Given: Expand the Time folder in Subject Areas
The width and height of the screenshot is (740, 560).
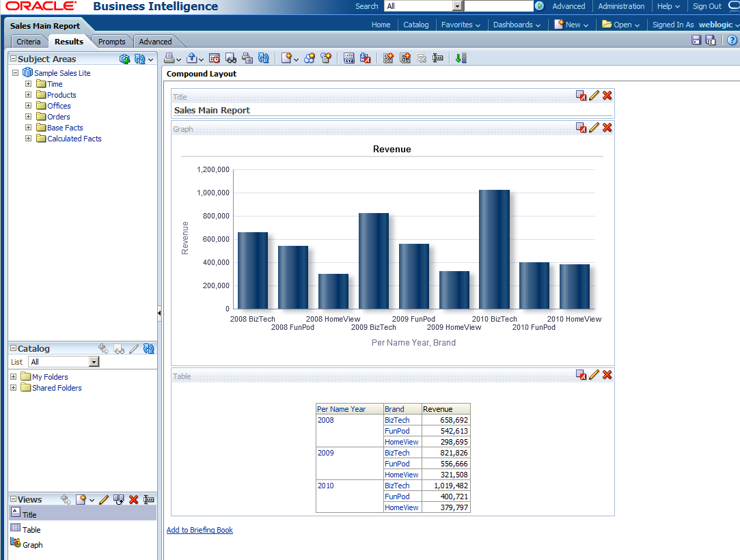Looking at the screenshot, I should pos(27,83).
